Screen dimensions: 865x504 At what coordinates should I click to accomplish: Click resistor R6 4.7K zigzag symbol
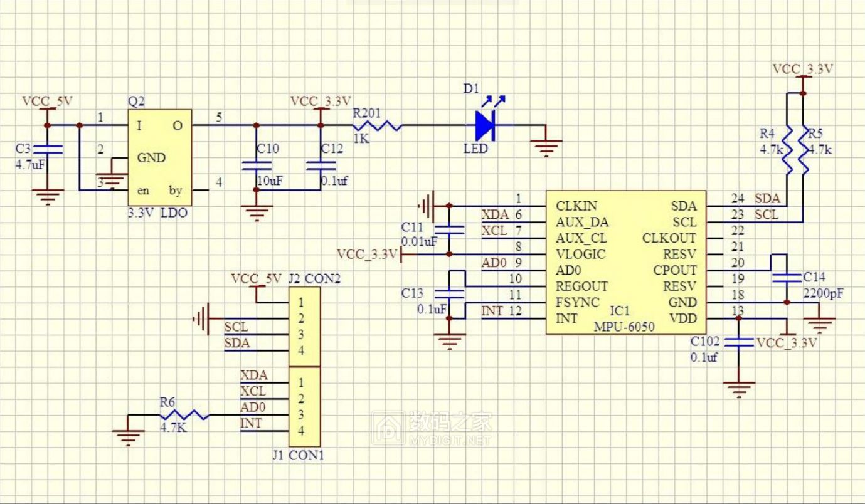coord(186,414)
